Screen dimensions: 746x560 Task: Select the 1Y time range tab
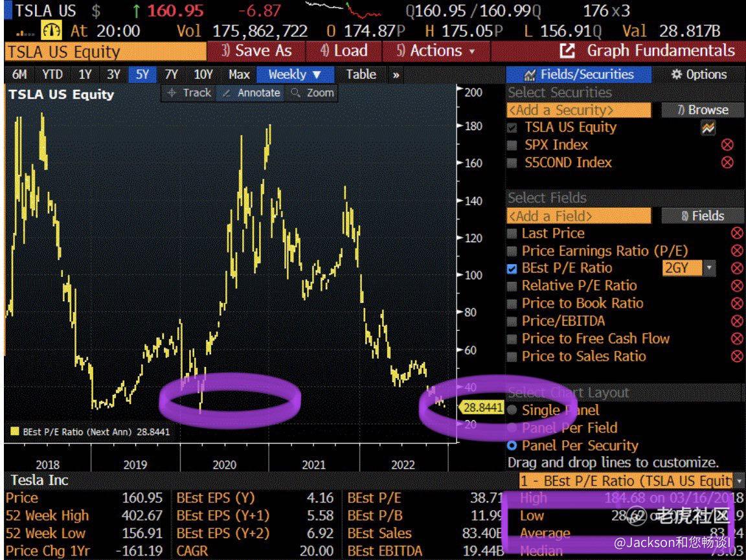pyautogui.click(x=85, y=74)
